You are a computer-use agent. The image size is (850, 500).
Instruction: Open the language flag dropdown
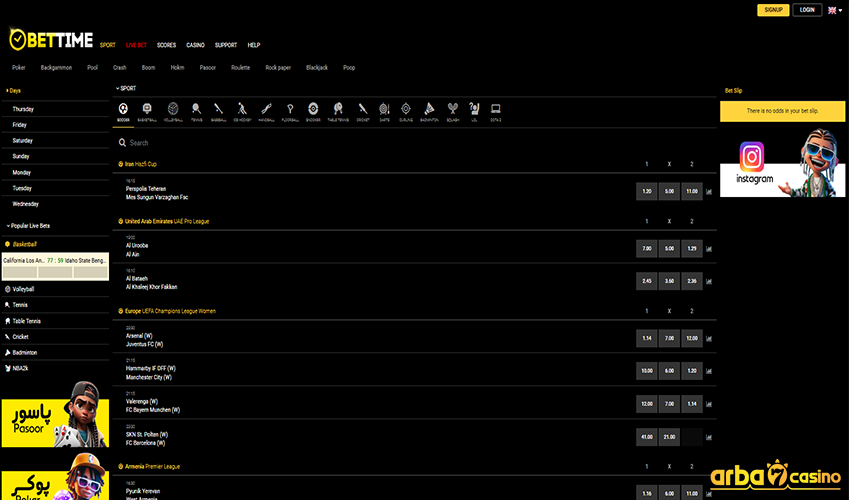(834, 10)
